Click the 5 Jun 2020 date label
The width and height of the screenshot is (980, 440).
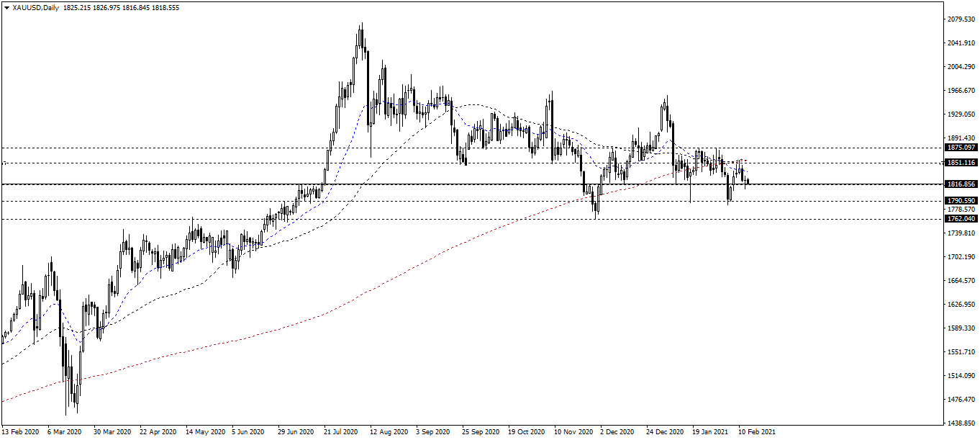tap(248, 433)
